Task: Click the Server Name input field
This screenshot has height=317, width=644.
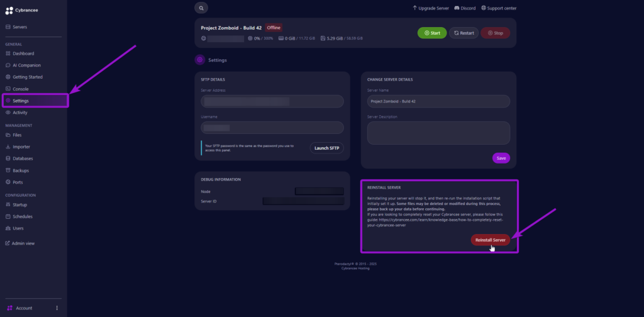Action: [438, 101]
